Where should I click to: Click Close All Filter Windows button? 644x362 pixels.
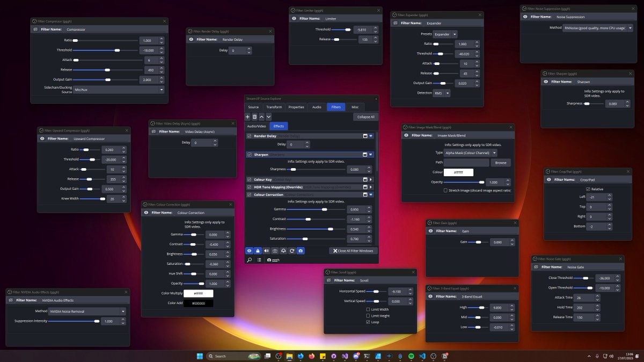pos(353,251)
